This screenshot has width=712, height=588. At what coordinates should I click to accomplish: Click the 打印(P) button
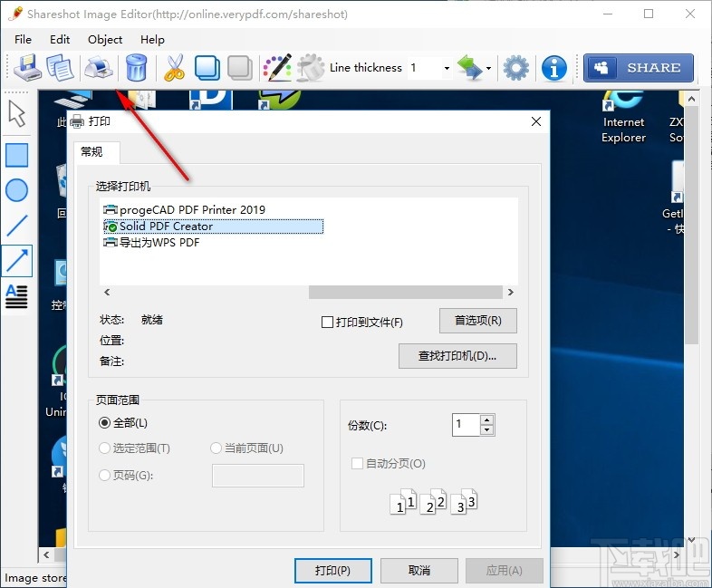[x=333, y=570]
